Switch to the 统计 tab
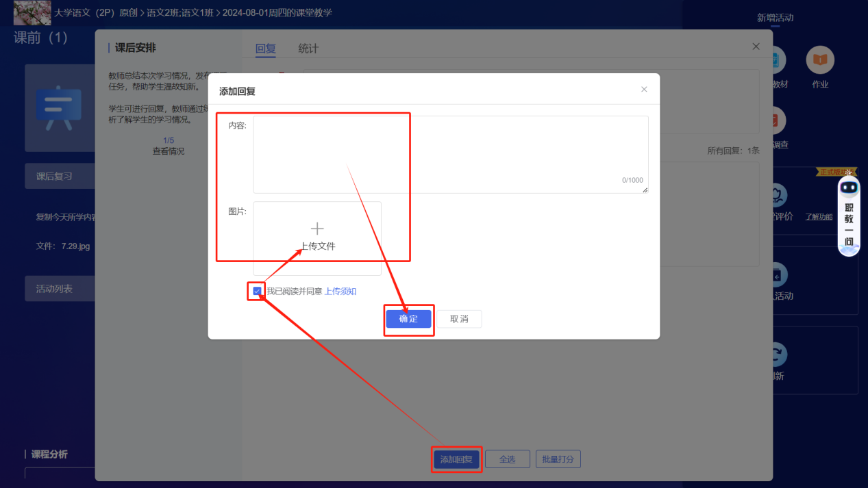 click(308, 49)
